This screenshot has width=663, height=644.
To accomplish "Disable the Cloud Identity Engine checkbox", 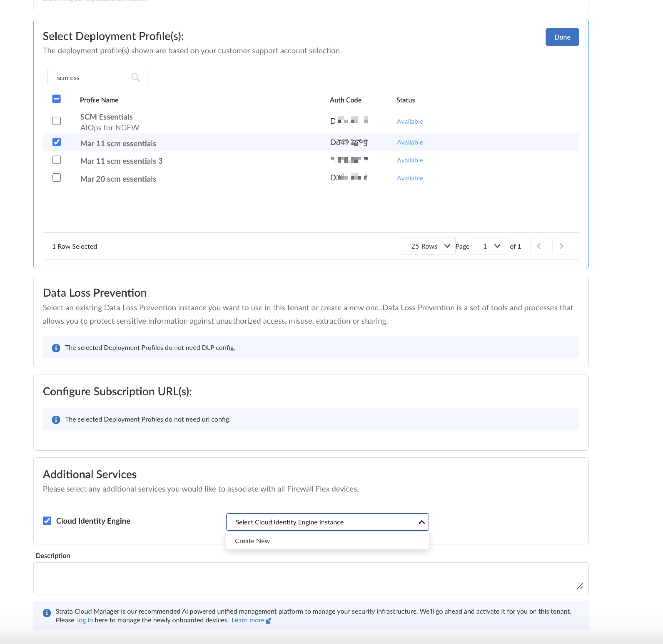I will click(47, 520).
